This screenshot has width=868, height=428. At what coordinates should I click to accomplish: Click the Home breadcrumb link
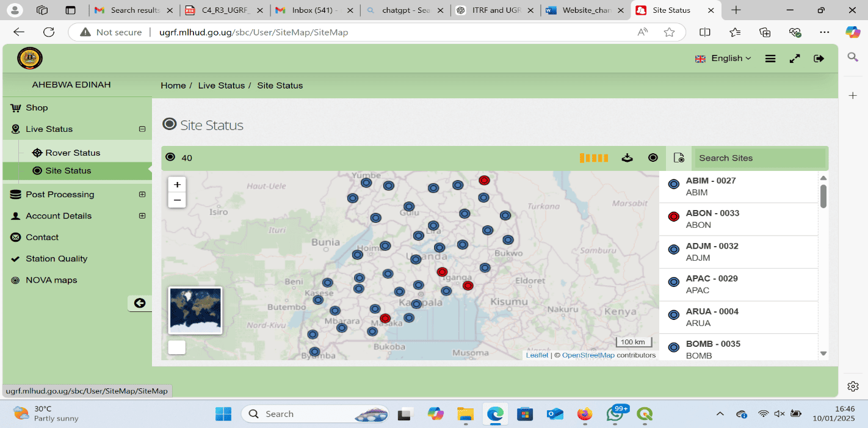point(173,85)
